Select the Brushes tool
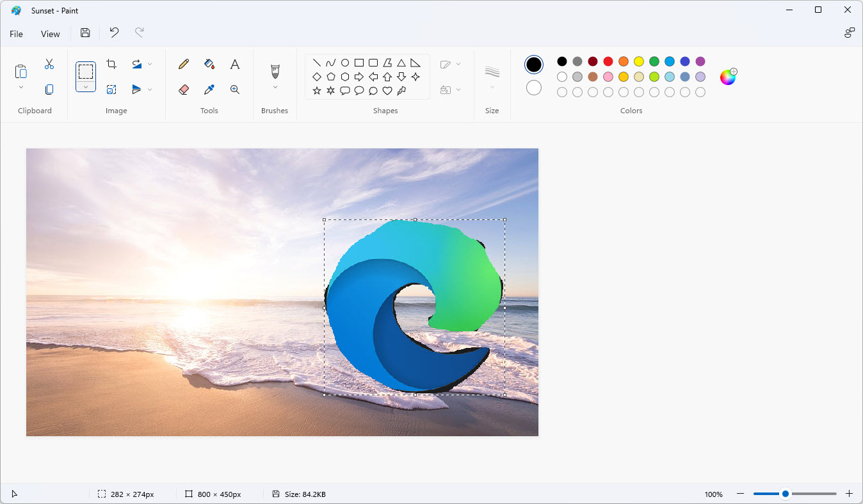Image resolution: width=863 pixels, height=504 pixels. 275,70
